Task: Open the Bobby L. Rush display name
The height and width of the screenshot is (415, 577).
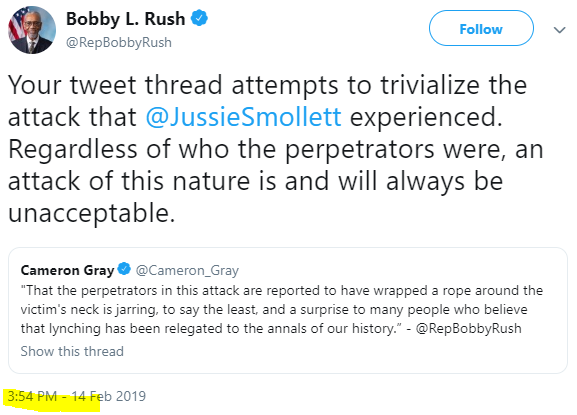Action: tap(125, 19)
